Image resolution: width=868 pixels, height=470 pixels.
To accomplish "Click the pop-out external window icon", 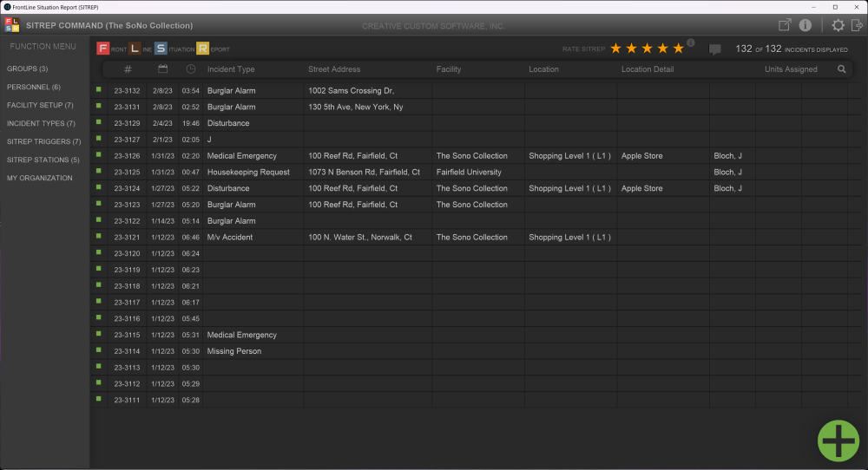I will [785, 26].
